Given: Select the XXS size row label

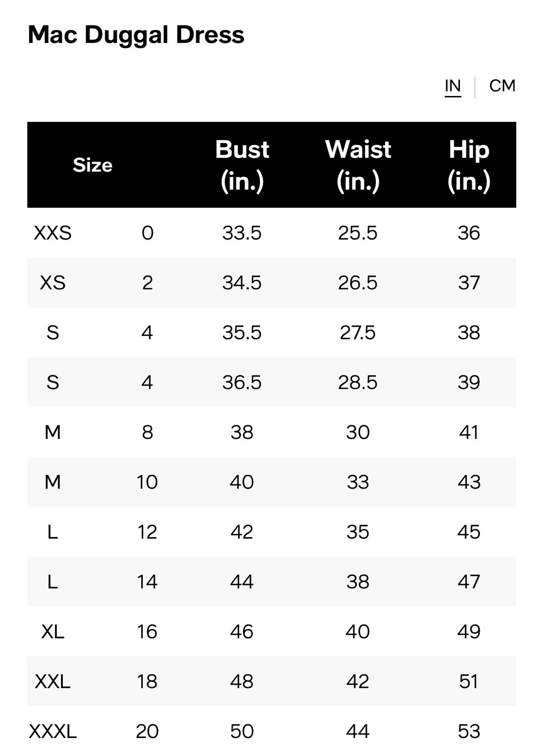Looking at the screenshot, I should click(52, 233).
